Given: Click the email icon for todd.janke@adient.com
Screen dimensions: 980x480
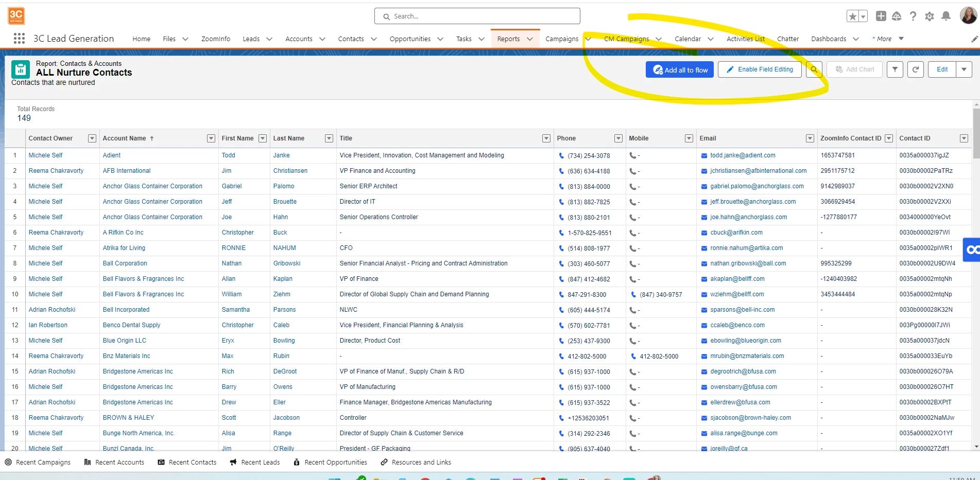Looking at the screenshot, I should click(x=704, y=155).
